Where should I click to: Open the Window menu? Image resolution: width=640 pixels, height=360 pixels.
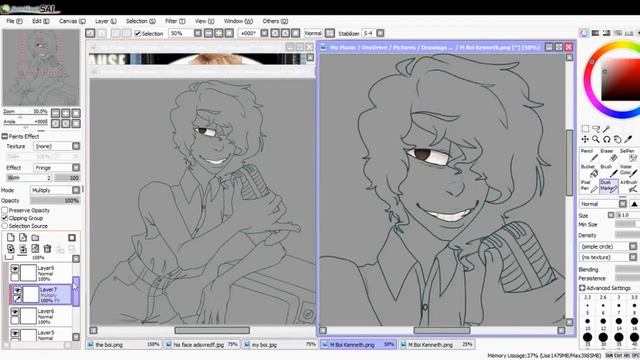pos(238,21)
